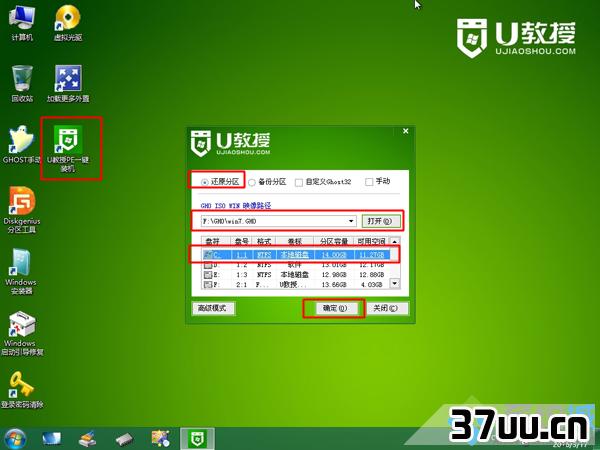Tick the 手动 checkbox
The height and width of the screenshot is (450, 600).
369,182
